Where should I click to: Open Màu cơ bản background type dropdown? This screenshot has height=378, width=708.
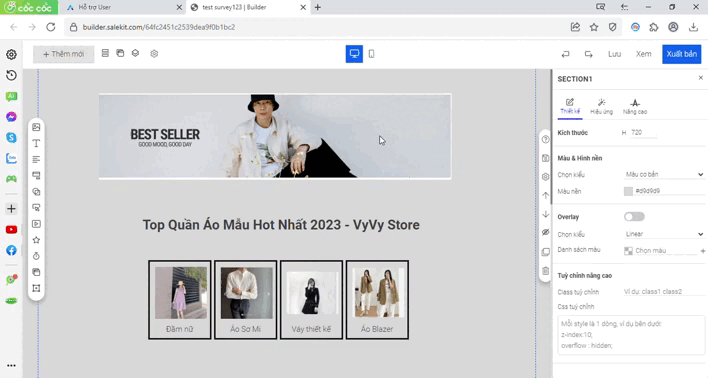pos(664,174)
